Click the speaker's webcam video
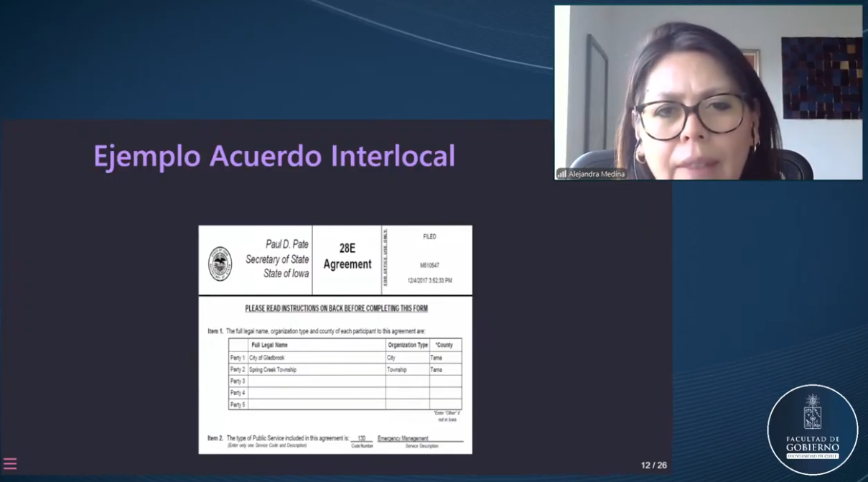The width and height of the screenshot is (868, 482). point(708,93)
